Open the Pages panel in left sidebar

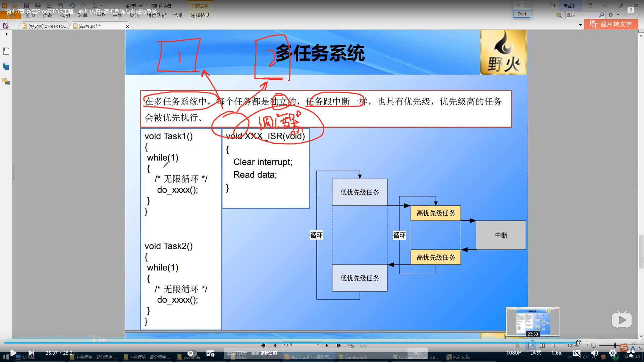[6, 66]
